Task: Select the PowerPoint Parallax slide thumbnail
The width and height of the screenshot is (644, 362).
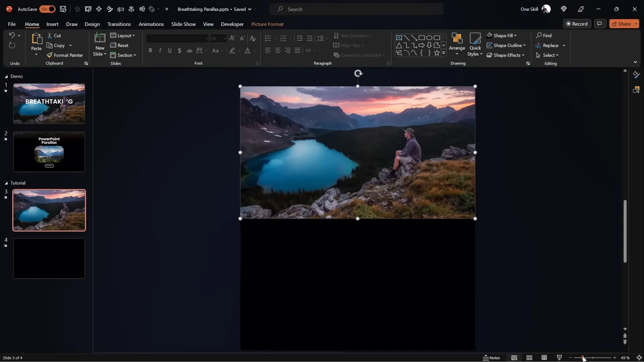Action: 49,152
